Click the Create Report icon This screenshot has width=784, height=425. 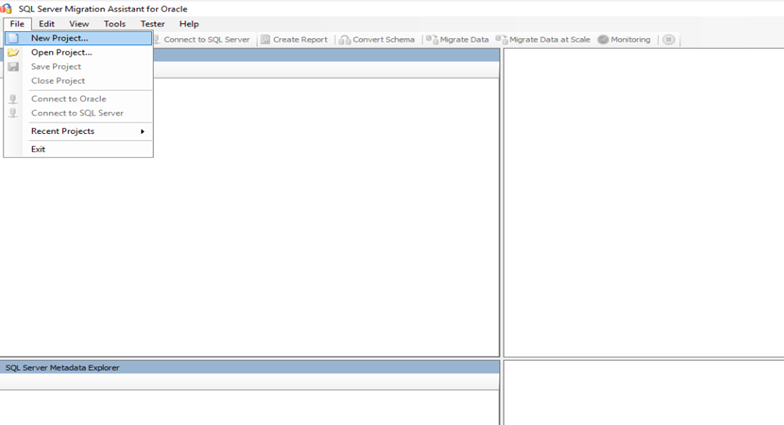266,40
